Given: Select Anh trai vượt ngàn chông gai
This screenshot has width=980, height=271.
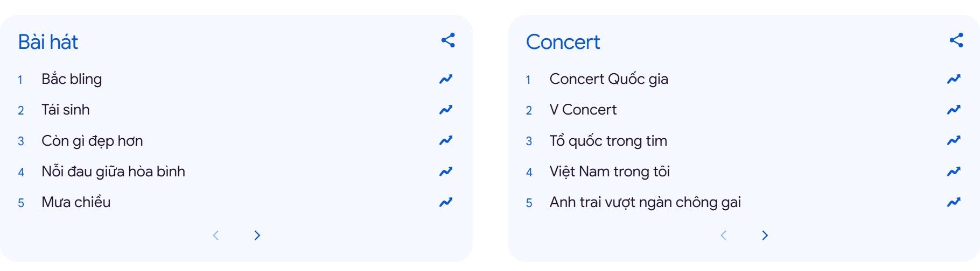Looking at the screenshot, I should pos(645,203).
